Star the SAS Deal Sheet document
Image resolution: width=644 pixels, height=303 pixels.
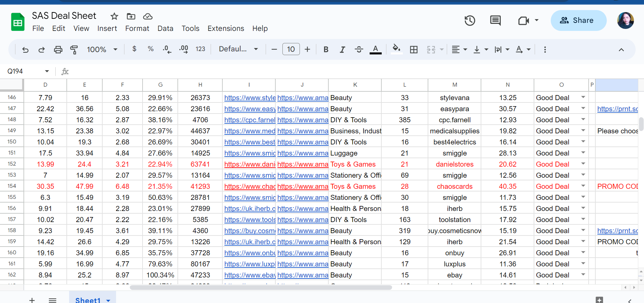[x=114, y=16]
